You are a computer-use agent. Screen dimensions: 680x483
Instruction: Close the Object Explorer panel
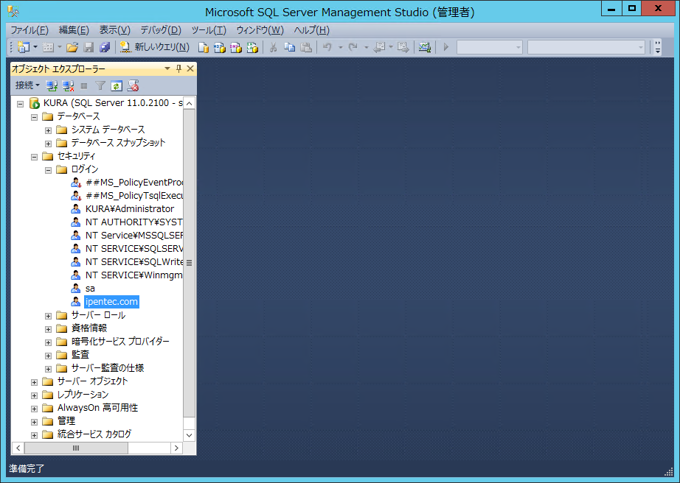coord(190,69)
